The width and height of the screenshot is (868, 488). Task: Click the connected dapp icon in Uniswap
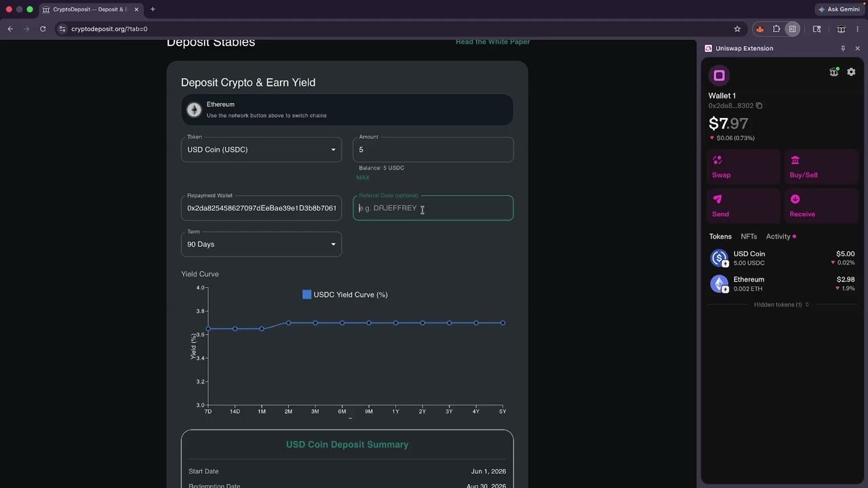[x=834, y=72]
